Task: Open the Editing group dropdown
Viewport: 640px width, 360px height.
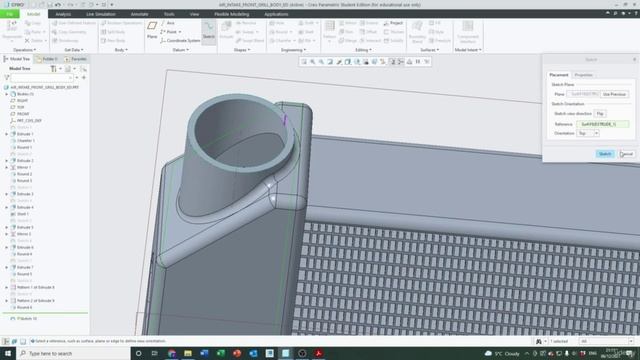Action: pyautogui.click(x=363, y=50)
